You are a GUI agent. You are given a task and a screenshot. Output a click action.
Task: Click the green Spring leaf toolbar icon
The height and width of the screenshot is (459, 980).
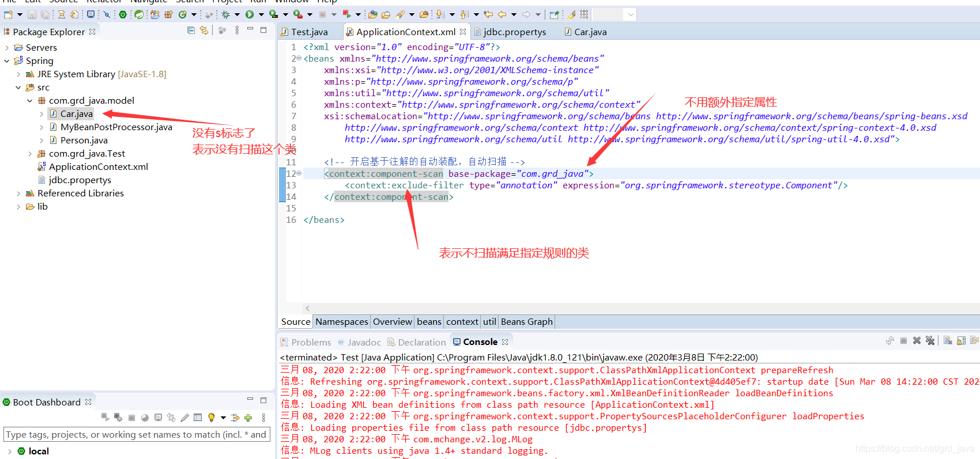tap(139, 14)
